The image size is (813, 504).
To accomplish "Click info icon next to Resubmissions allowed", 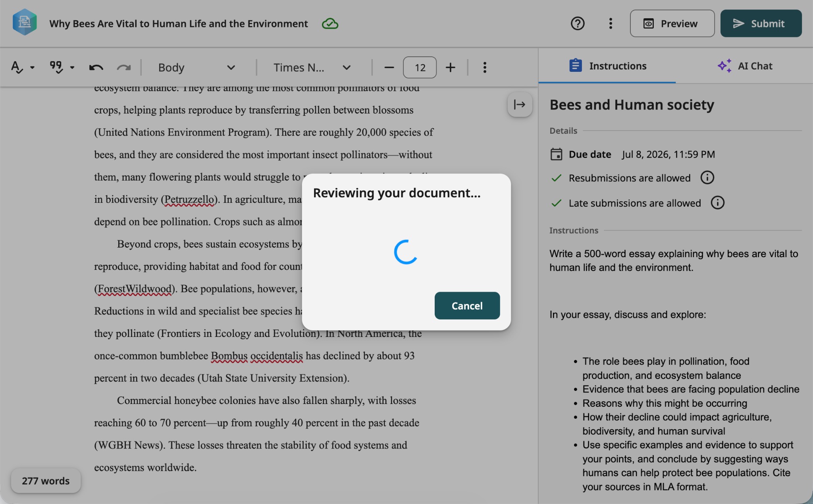I will (707, 177).
